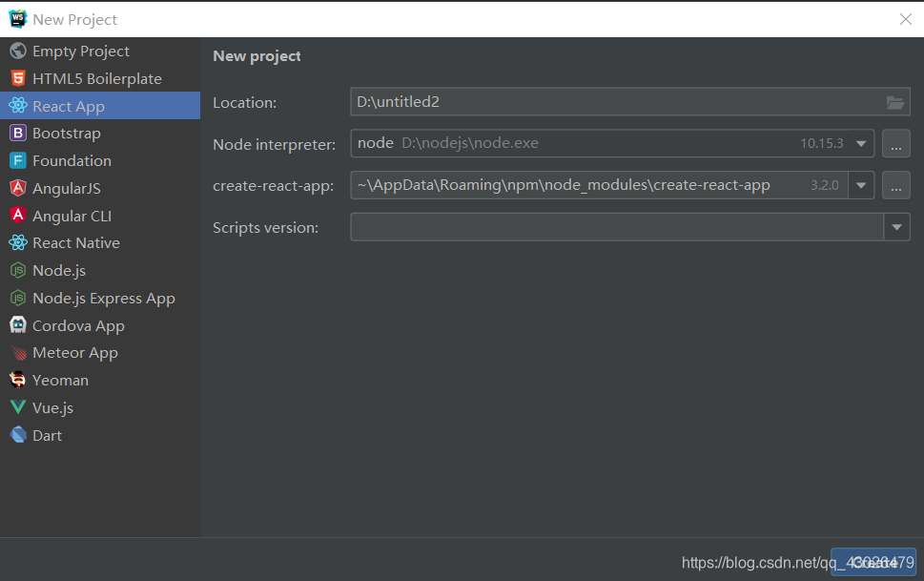The image size is (924, 581).
Task: Select the React App atom icon
Action: click(x=18, y=106)
